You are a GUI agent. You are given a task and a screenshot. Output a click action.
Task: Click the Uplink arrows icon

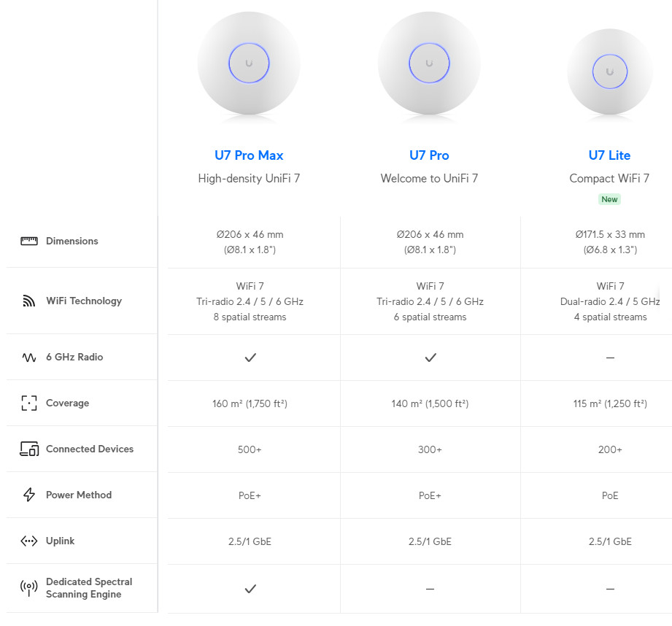(29, 541)
